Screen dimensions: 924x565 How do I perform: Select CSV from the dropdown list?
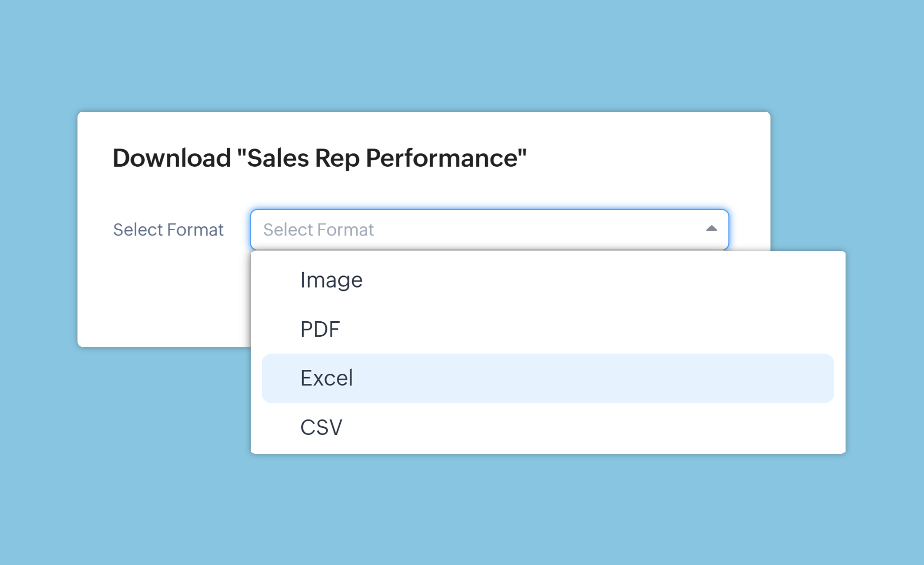(x=321, y=428)
